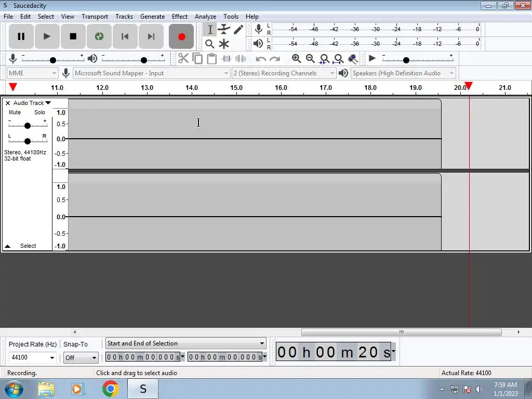The image size is (532, 399).
Task: Click the selection start time field
Action: [x=143, y=357]
